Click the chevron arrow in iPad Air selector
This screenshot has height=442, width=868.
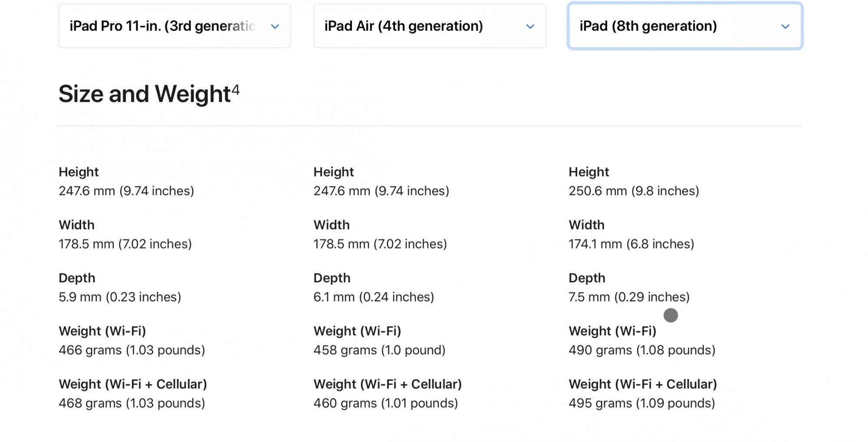point(530,26)
